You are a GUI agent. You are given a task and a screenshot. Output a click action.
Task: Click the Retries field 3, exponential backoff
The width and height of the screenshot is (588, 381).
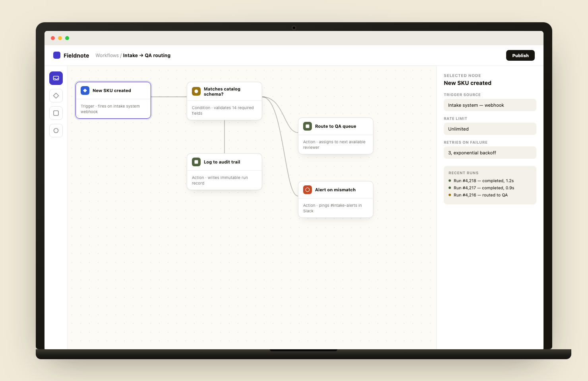pos(490,153)
